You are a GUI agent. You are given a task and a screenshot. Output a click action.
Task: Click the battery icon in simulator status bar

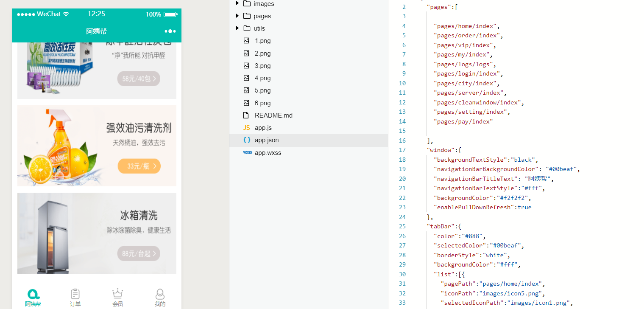point(170,14)
